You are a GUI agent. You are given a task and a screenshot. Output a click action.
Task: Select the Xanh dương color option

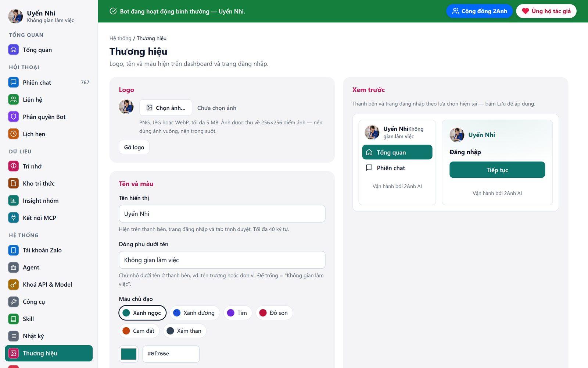point(194,313)
